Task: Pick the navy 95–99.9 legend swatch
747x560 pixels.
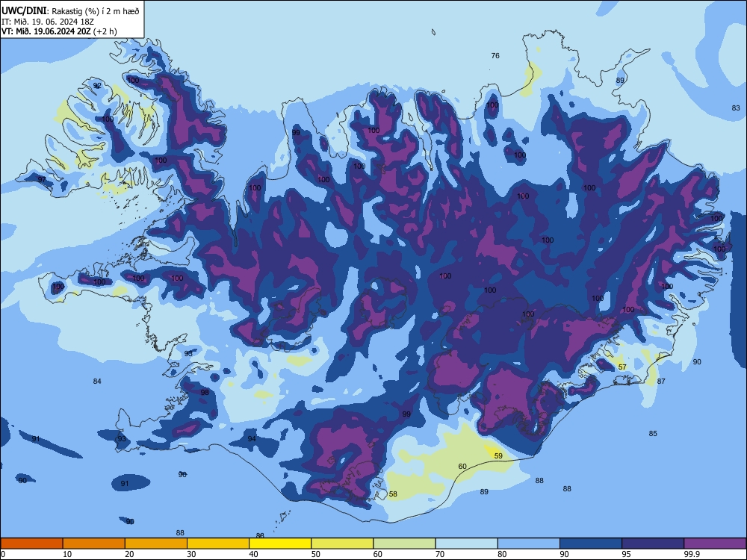Action: (653, 544)
